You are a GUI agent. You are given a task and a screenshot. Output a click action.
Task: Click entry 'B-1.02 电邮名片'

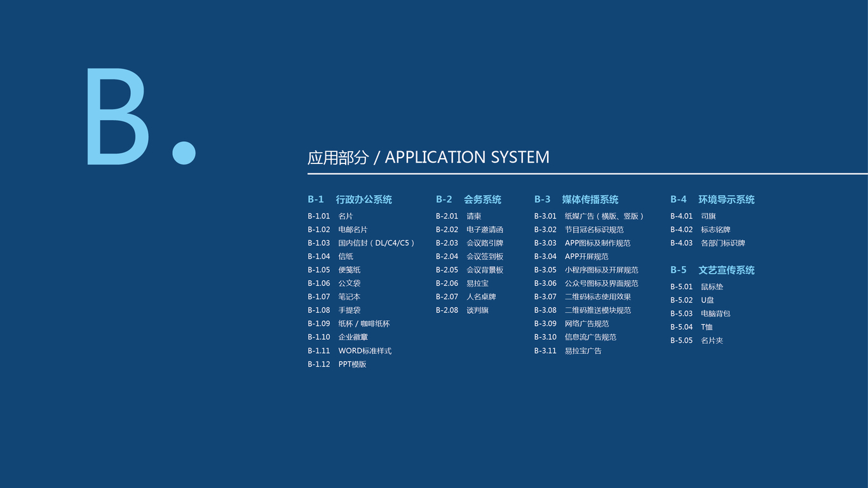(337, 229)
